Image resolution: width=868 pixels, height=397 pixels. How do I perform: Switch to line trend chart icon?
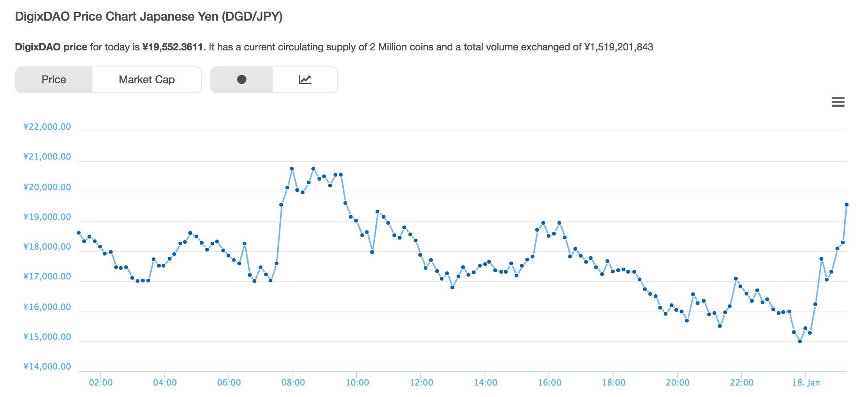coord(305,79)
